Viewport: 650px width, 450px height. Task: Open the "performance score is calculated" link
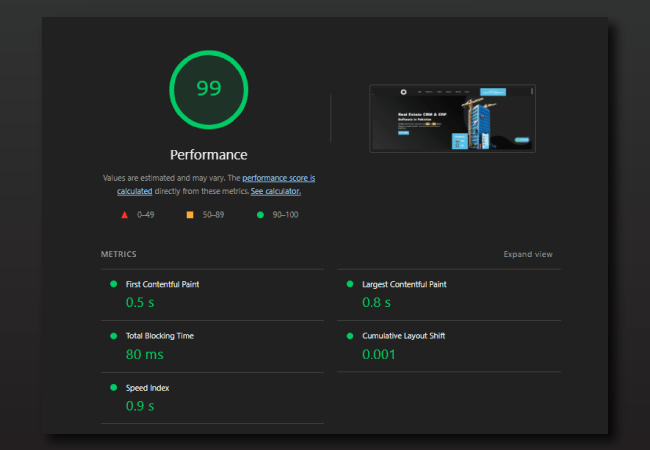[278, 178]
